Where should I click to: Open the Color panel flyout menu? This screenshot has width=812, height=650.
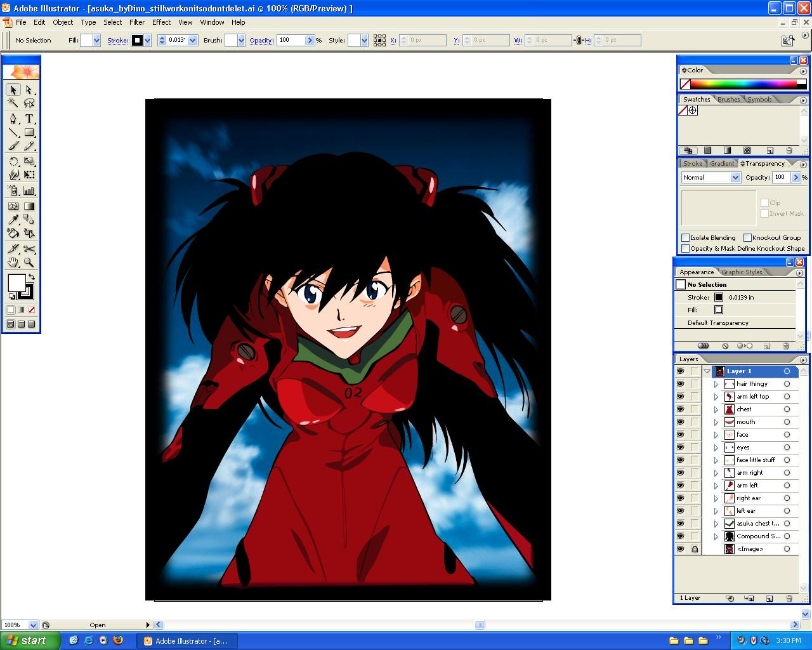803,71
